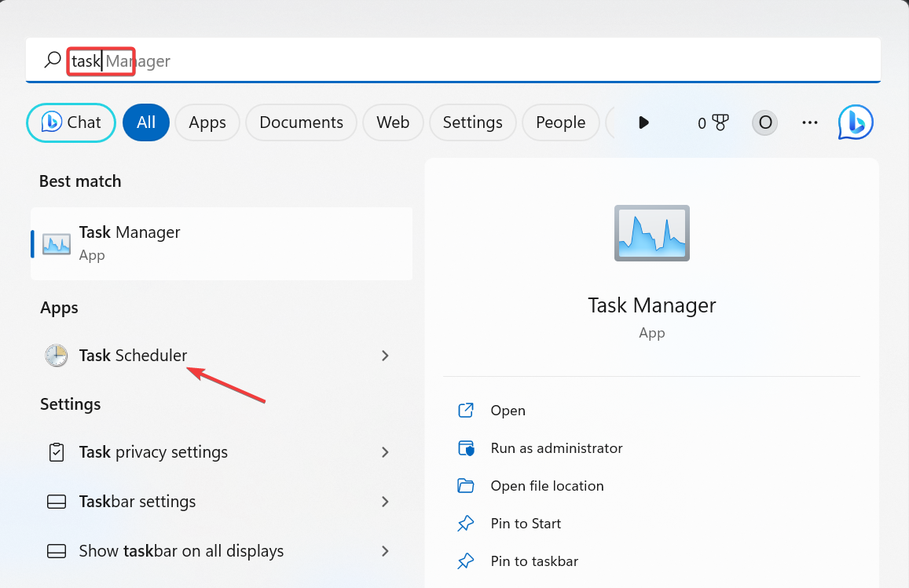Image resolution: width=909 pixels, height=588 pixels.
Task: Select the All filter tab
Action: click(x=146, y=122)
